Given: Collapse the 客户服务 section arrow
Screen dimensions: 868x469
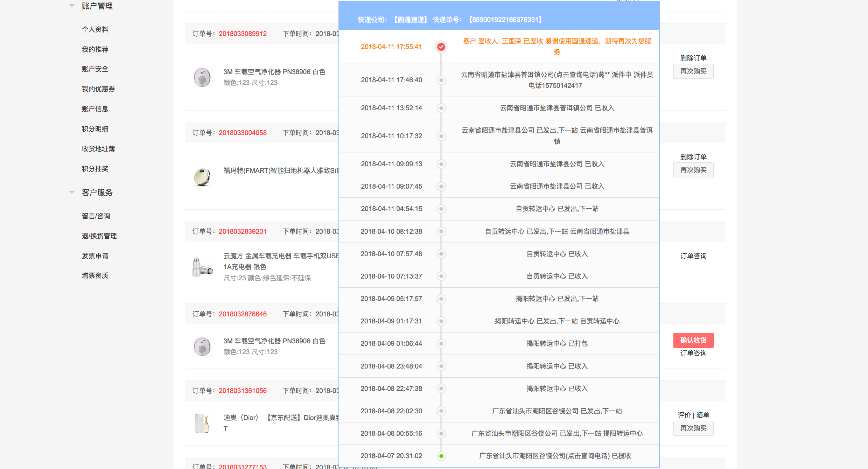Looking at the screenshot, I should pyautogui.click(x=72, y=192).
